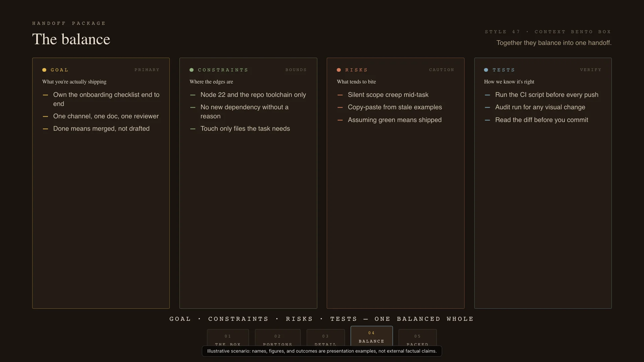Viewport: 644px width, 362px height.
Task: Select the 04 Balance tab
Action: pos(371,336)
